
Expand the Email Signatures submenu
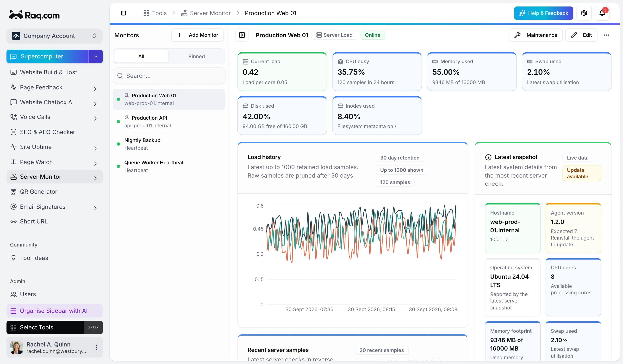tap(95, 208)
